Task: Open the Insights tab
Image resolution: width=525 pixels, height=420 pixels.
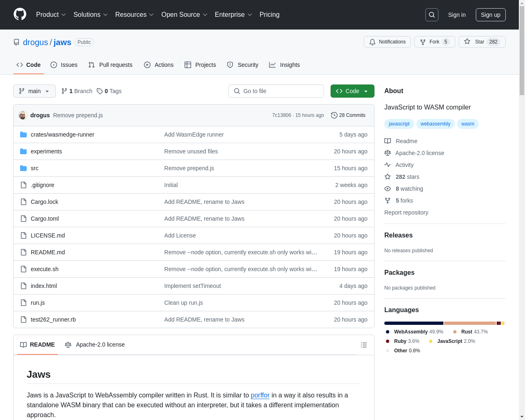Action: coord(285,65)
